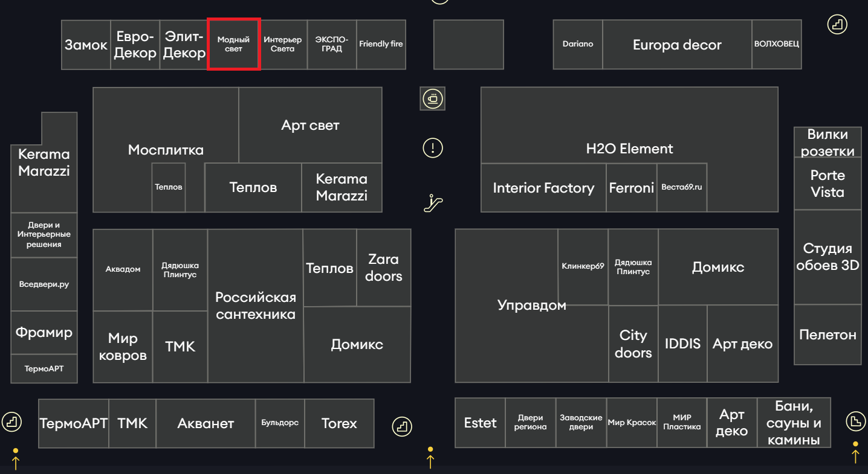Open the Арт свет store
Viewport: 868px width, 474px height.
pos(310,125)
